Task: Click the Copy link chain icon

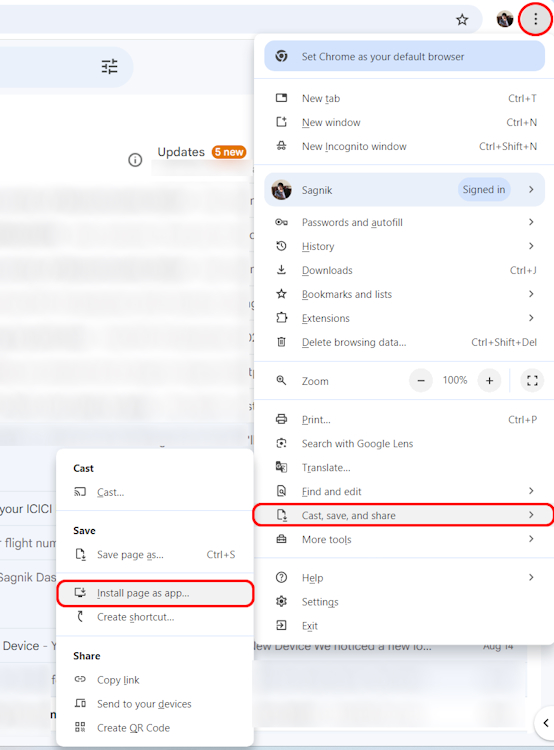Action: pyautogui.click(x=80, y=679)
